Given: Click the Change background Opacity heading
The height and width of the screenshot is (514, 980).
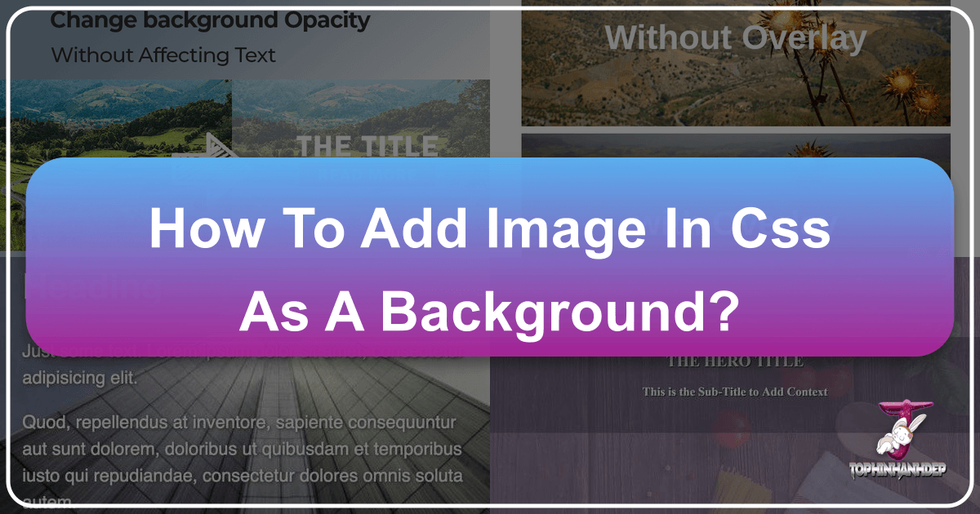Looking at the screenshot, I should [x=208, y=20].
